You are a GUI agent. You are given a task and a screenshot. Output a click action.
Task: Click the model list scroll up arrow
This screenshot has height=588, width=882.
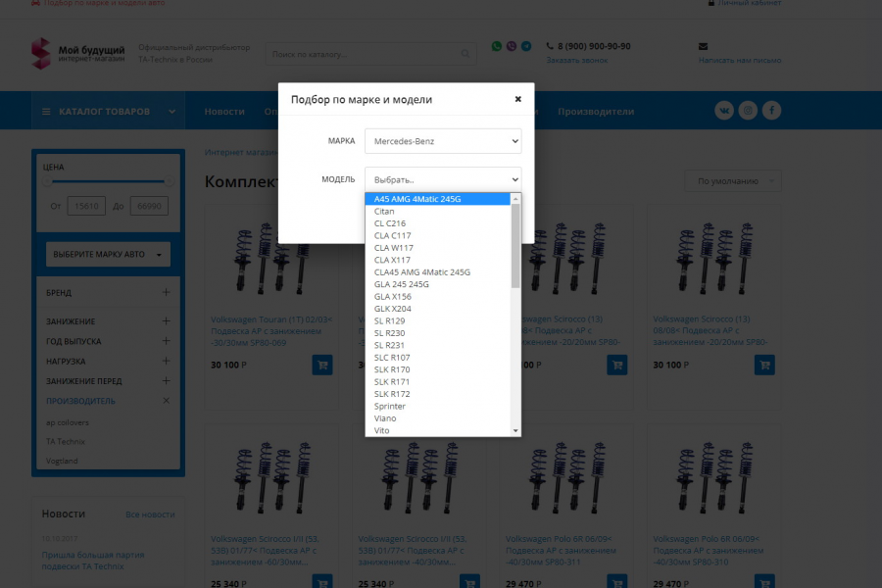[x=515, y=199]
